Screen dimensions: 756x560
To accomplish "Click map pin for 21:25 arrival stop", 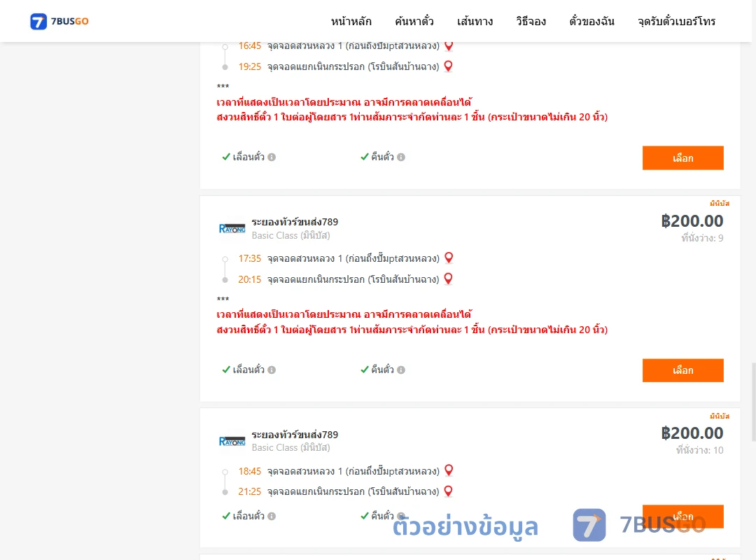I will click(449, 491).
